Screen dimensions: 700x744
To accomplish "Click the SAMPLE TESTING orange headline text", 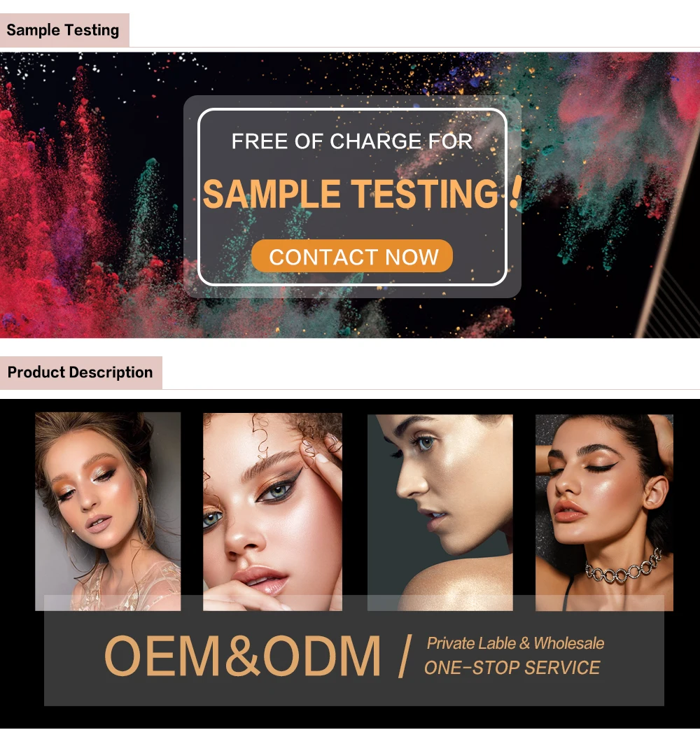I will click(x=350, y=194).
